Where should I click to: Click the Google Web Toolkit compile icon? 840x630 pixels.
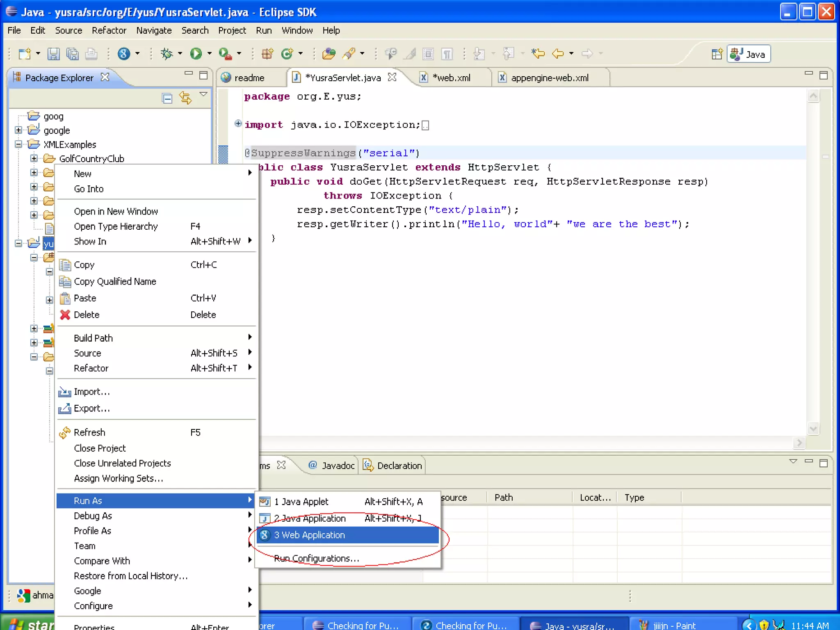coord(123,54)
